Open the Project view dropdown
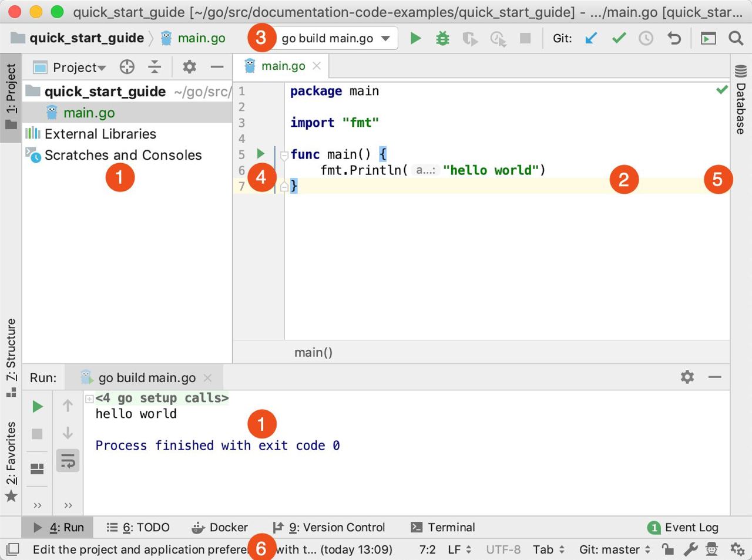This screenshot has width=752, height=560. [x=79, y=68]
